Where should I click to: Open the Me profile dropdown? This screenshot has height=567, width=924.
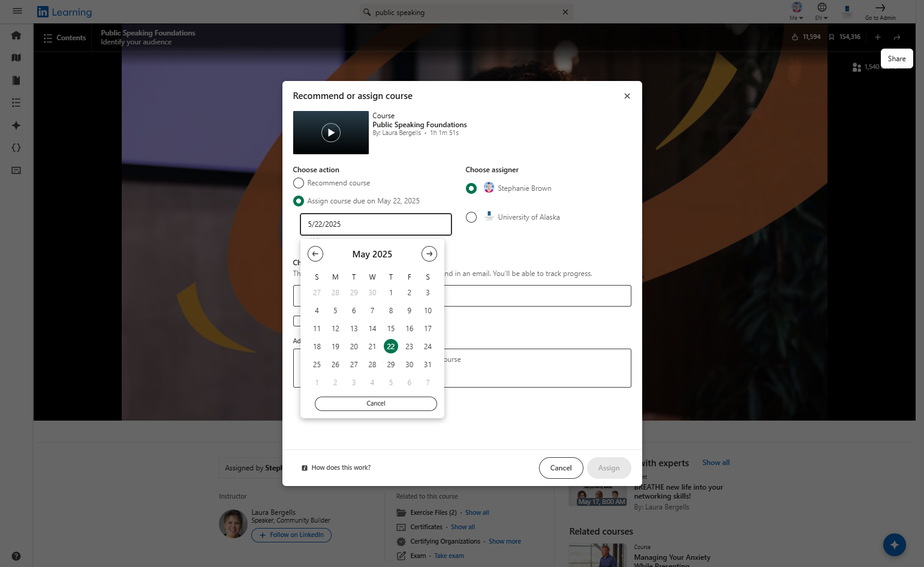pos(796,11)
